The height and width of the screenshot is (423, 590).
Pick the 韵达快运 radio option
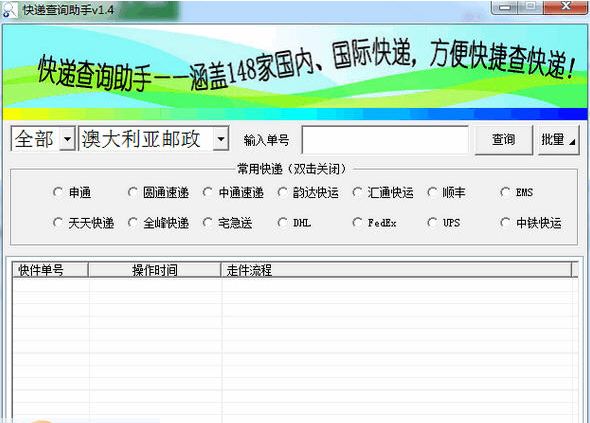point(282,192)
